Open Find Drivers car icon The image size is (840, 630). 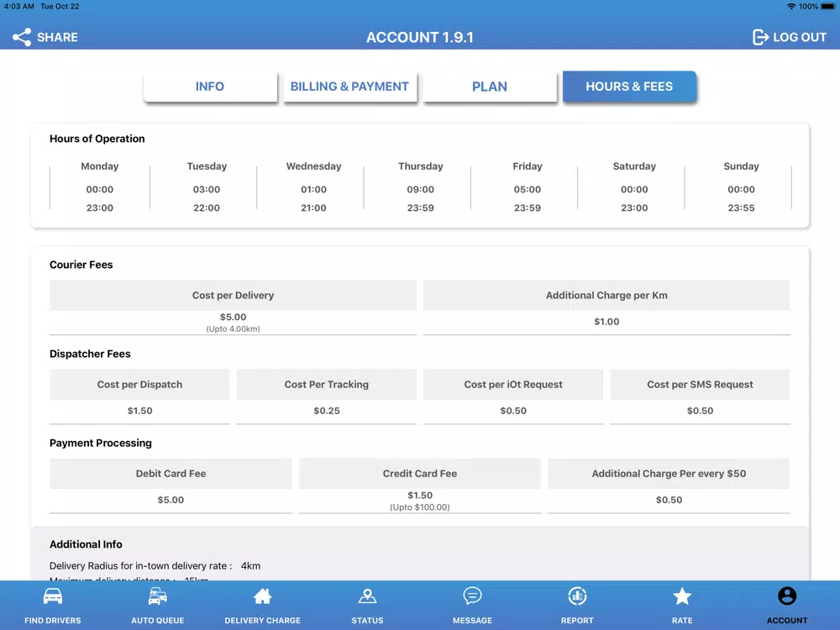(52, 596)
